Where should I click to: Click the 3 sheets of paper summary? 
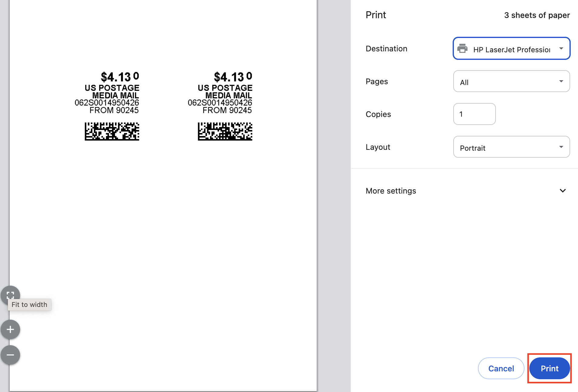(x=537, y=15)
